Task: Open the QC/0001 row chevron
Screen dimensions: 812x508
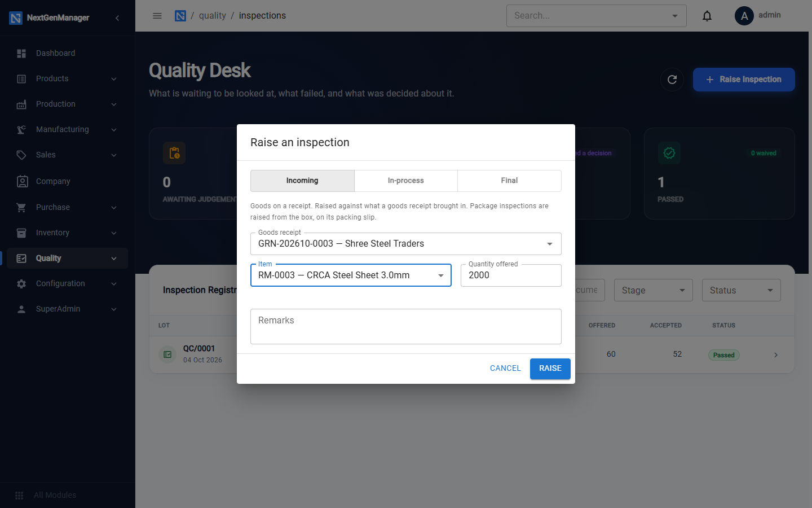Action: 776,355
